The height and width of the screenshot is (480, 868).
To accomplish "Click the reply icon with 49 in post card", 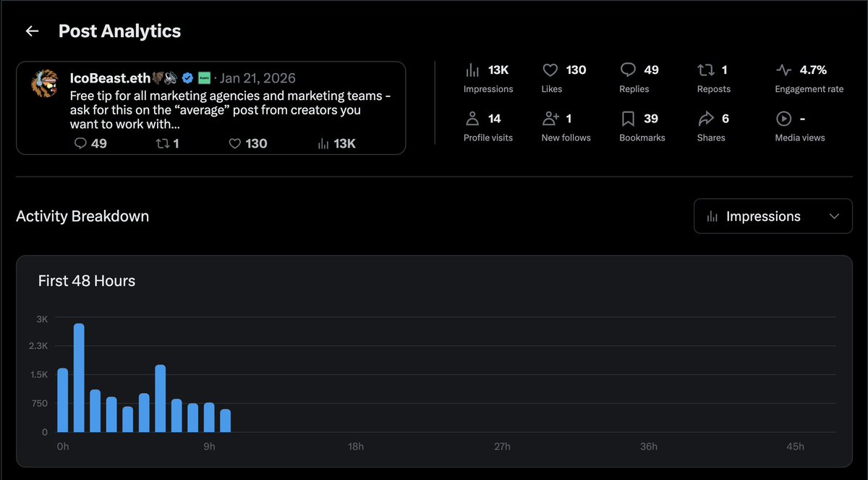I will [81, 143].
